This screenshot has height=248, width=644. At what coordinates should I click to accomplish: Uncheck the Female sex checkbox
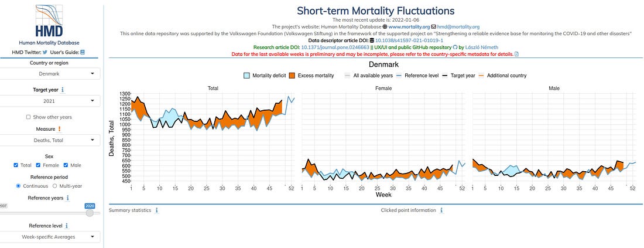point(38,165)
